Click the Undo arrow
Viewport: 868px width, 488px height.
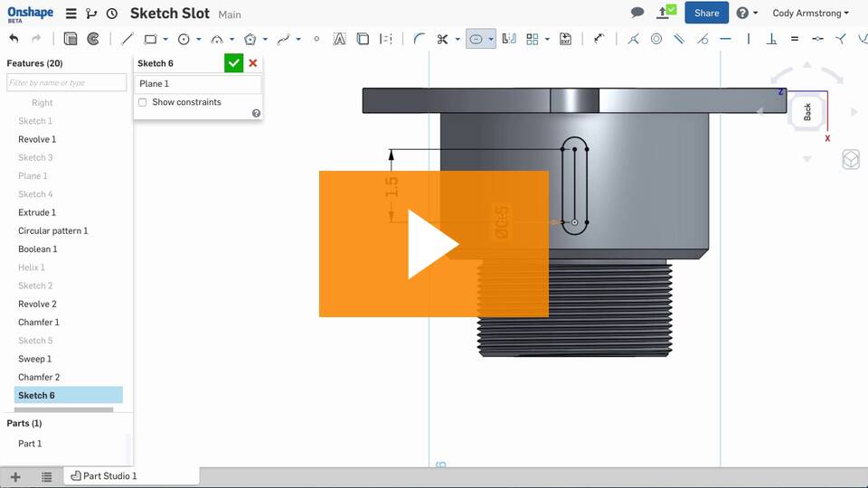[x=14, y=39]
